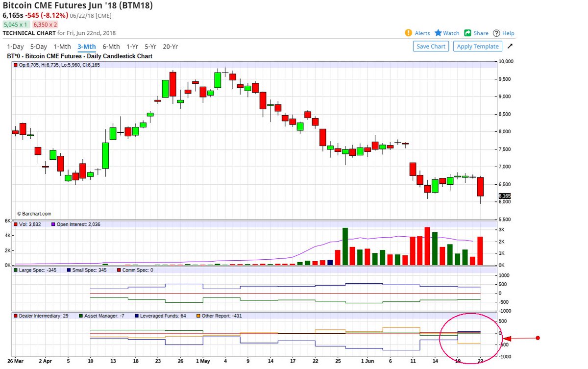Screen dimensions: 588x369
Task: Click the pop-out arrow beside Apply Template
Action: click(510, 46)
